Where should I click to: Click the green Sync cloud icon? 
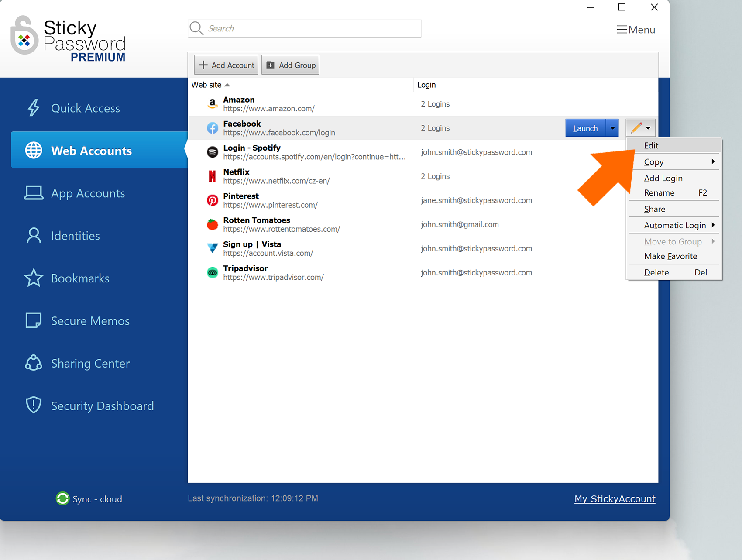click(x=62, y=498)
